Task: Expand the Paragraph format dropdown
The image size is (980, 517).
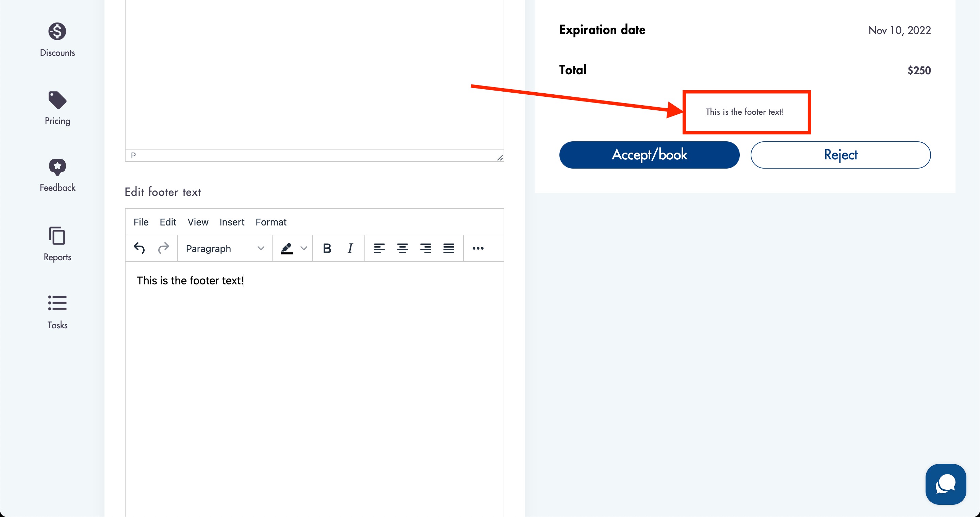Action: 225,248
